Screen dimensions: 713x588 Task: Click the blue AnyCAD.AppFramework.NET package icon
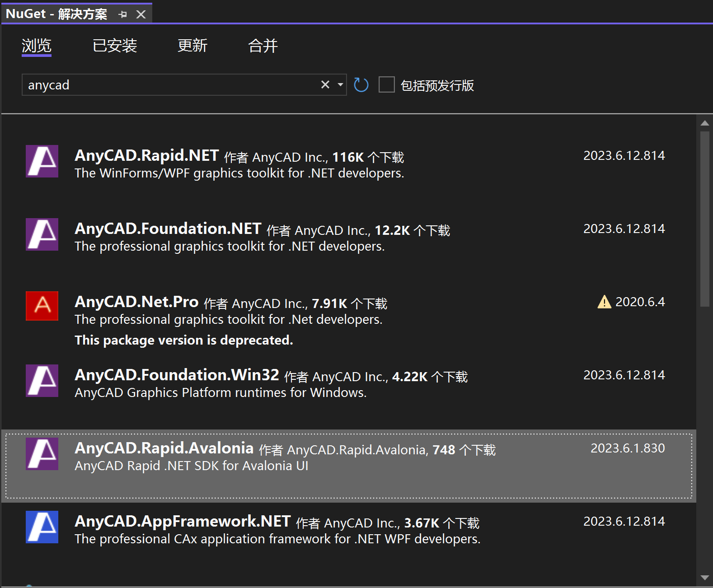pos(42,527)
